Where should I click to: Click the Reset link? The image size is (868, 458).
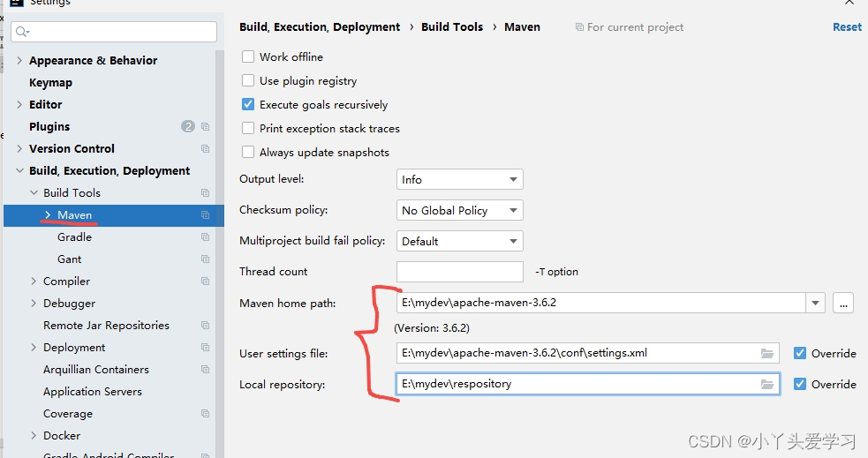coord(847,27)
